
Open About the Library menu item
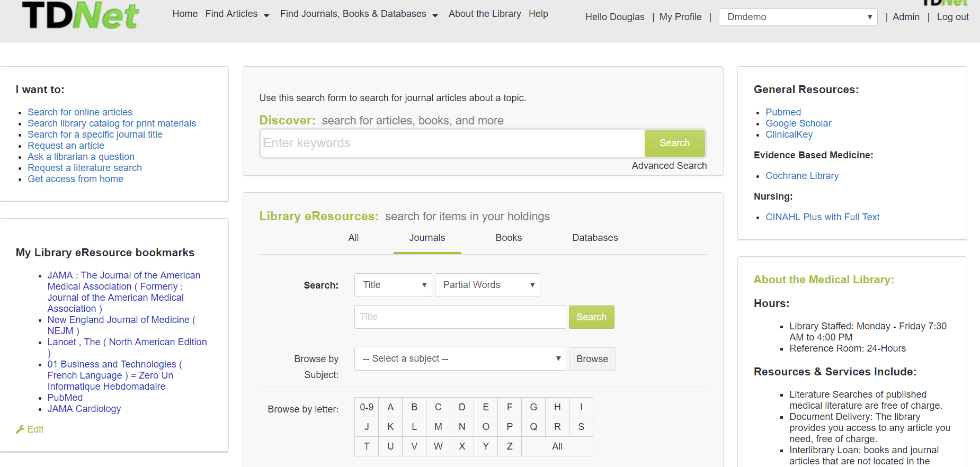click(x=485, y=14)
